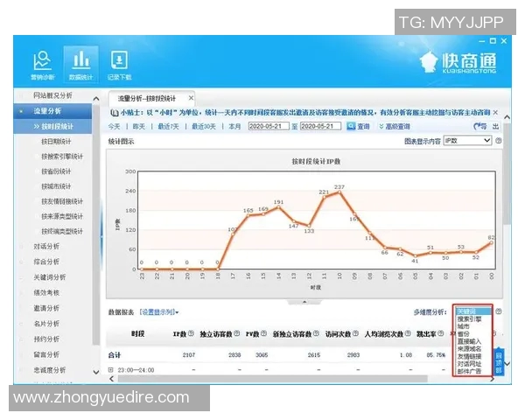Select the 数据统计 data statistics icon
525x420 pixels.
click(80, 64)
